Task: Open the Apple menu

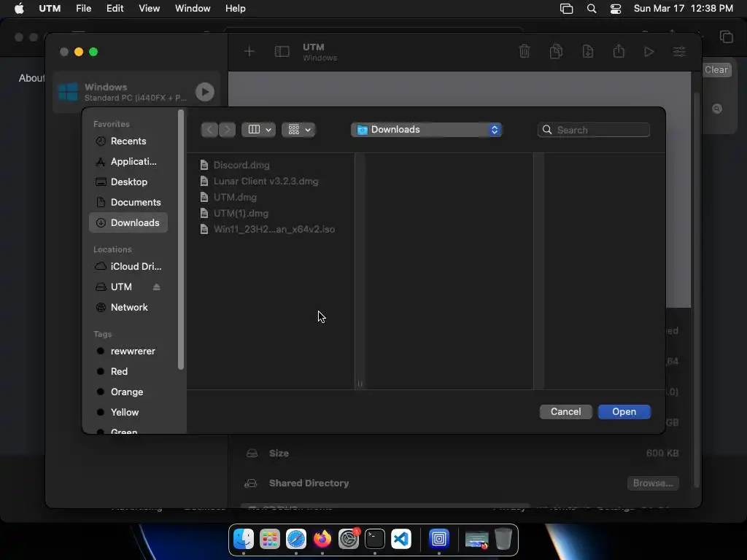Action: coord(19,9)
